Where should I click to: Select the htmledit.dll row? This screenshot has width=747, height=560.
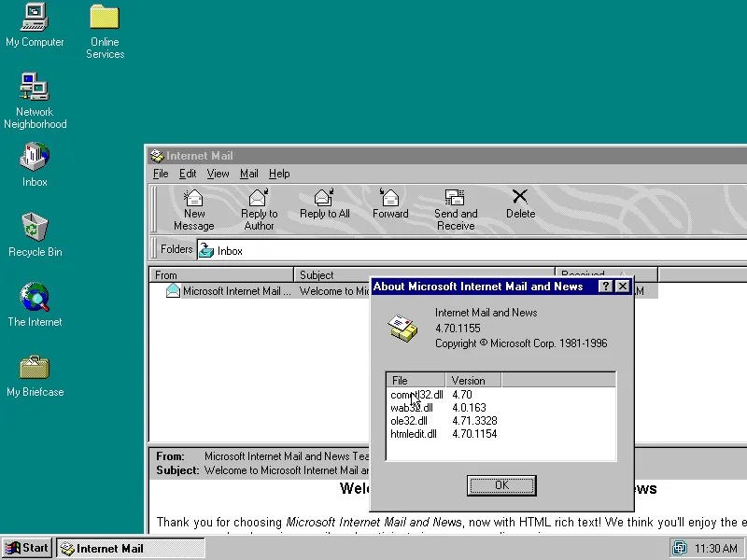414,434
